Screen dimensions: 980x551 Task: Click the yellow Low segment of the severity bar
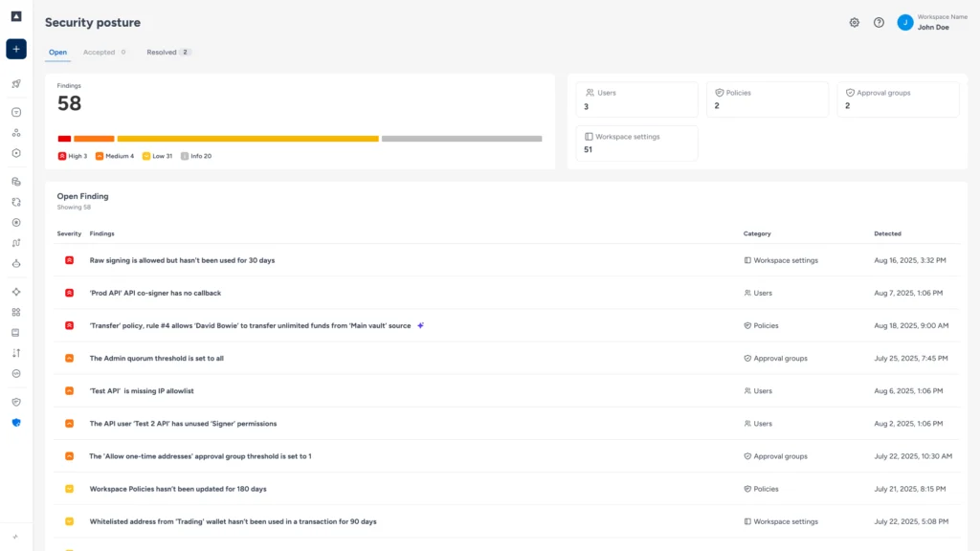(x=249, y=138)
